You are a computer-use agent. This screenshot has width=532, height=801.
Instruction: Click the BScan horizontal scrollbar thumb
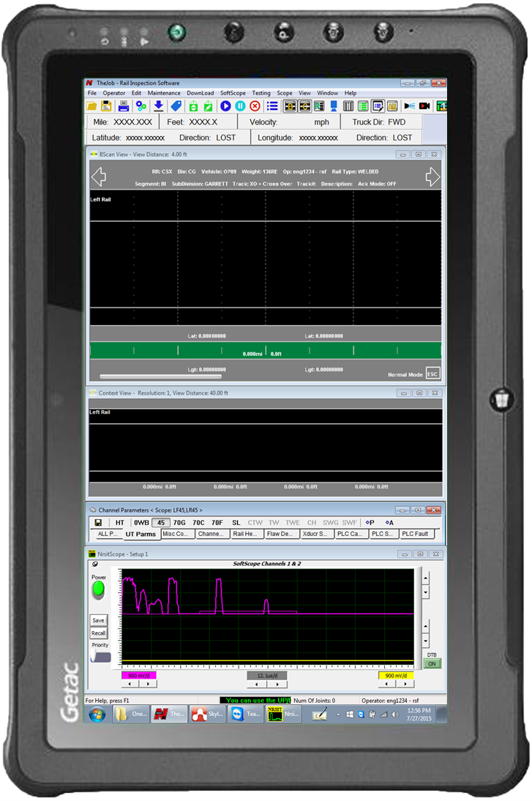click(161, 376)
